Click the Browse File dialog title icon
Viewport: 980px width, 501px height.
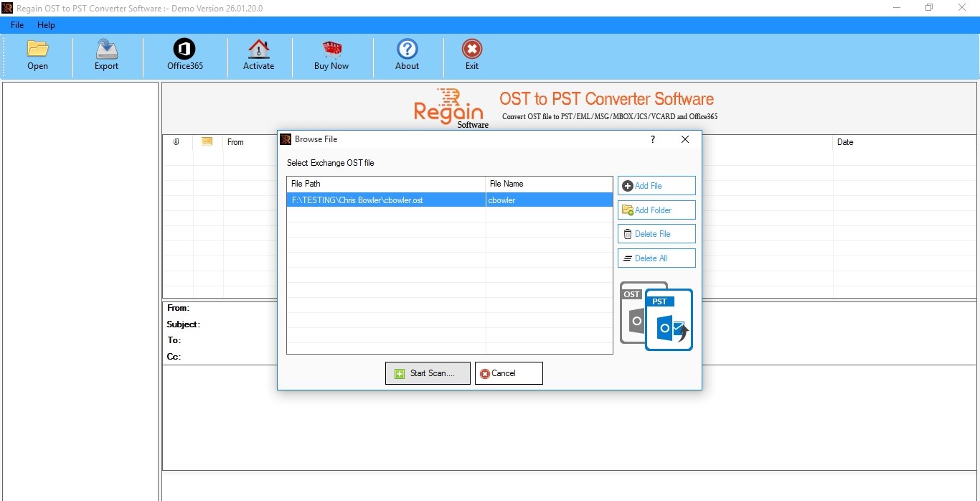click(286, 139)
